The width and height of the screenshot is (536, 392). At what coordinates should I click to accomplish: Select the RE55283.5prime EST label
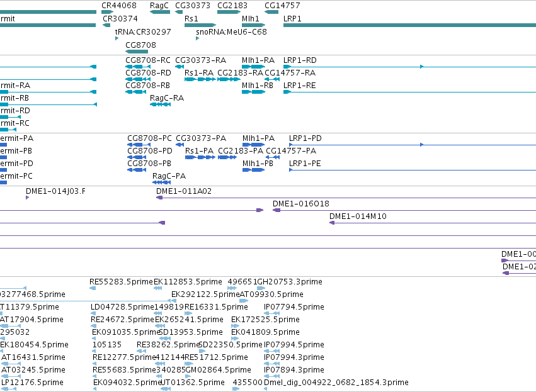(121, 282)
